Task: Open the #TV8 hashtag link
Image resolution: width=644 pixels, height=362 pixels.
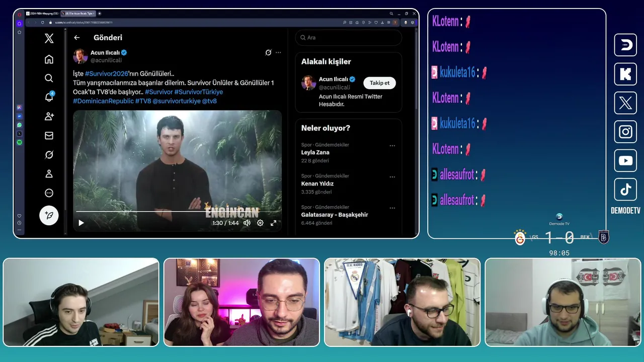Action: [143, 101]
